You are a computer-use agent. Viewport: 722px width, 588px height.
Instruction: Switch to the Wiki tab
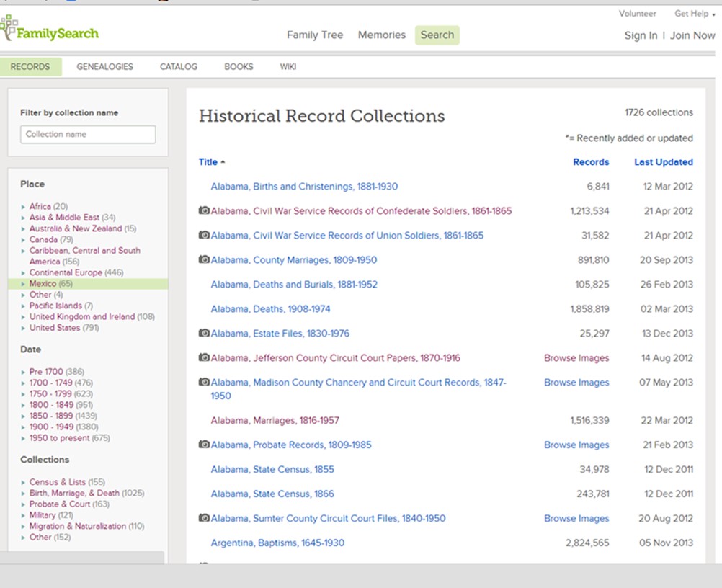[x=288, y=67]
